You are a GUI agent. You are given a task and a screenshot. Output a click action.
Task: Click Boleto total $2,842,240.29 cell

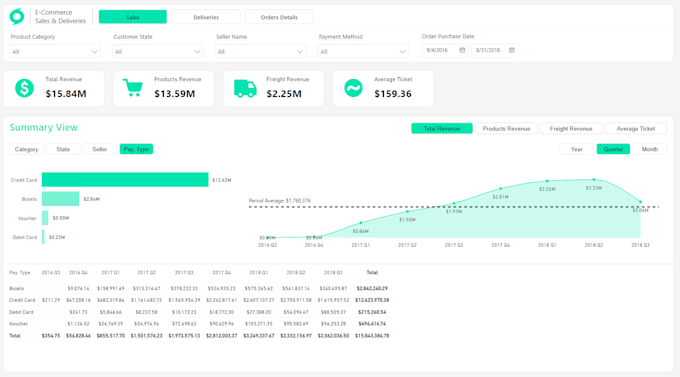(372, 288)
